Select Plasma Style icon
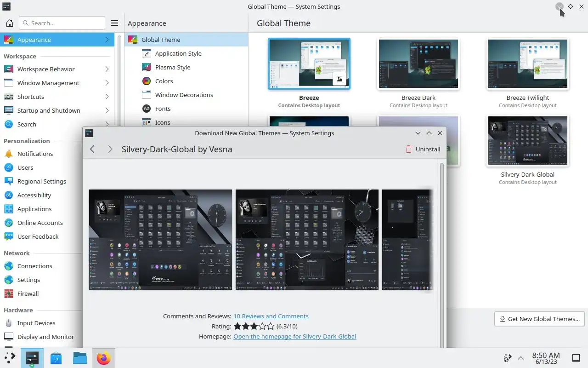 (x=147, y=67)
